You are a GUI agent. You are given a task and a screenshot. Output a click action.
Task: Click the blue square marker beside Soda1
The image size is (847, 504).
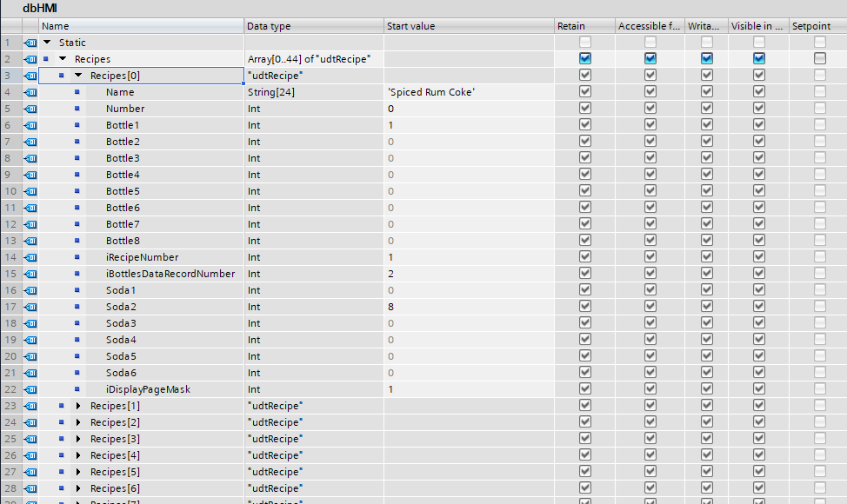77,290
